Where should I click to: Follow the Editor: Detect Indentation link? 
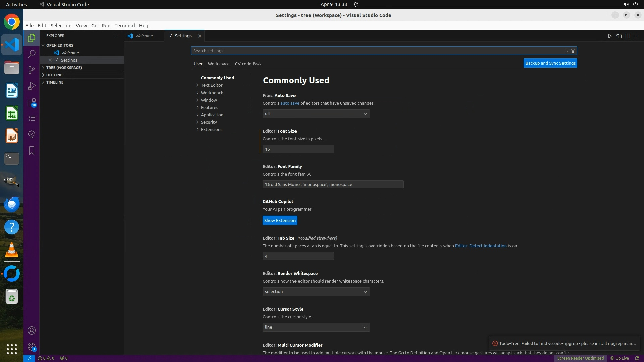click(x=481, y=246)
